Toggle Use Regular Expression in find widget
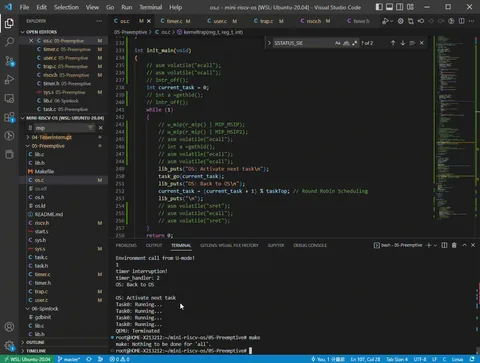The image size is (480, 363). tap(354, 43)
